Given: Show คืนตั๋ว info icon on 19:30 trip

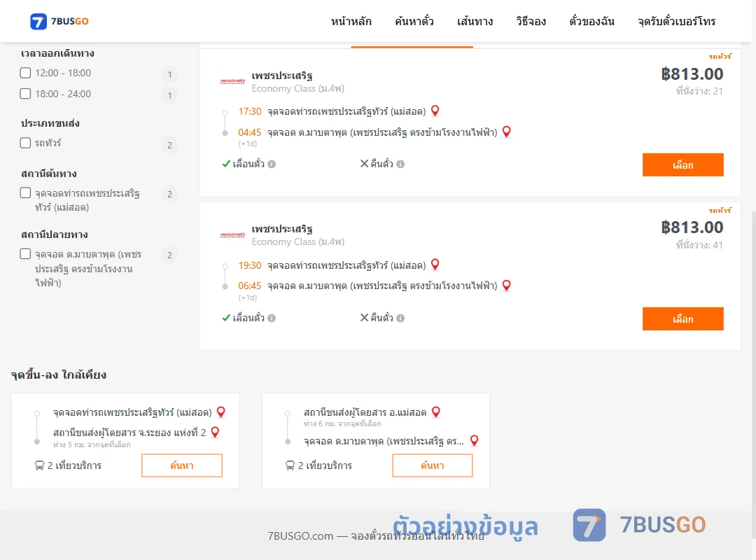Looking at the screenshot, I should (400, 318).
